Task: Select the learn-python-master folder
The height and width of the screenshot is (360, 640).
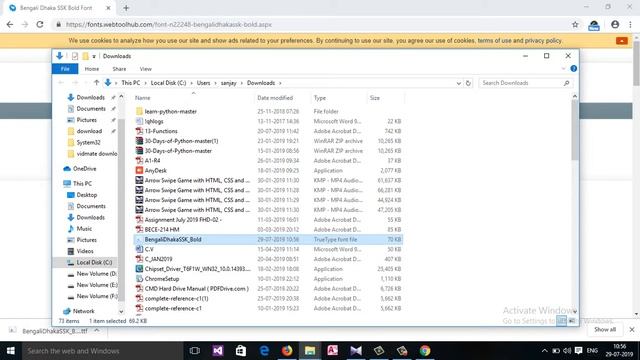Action: coord(171,111)
